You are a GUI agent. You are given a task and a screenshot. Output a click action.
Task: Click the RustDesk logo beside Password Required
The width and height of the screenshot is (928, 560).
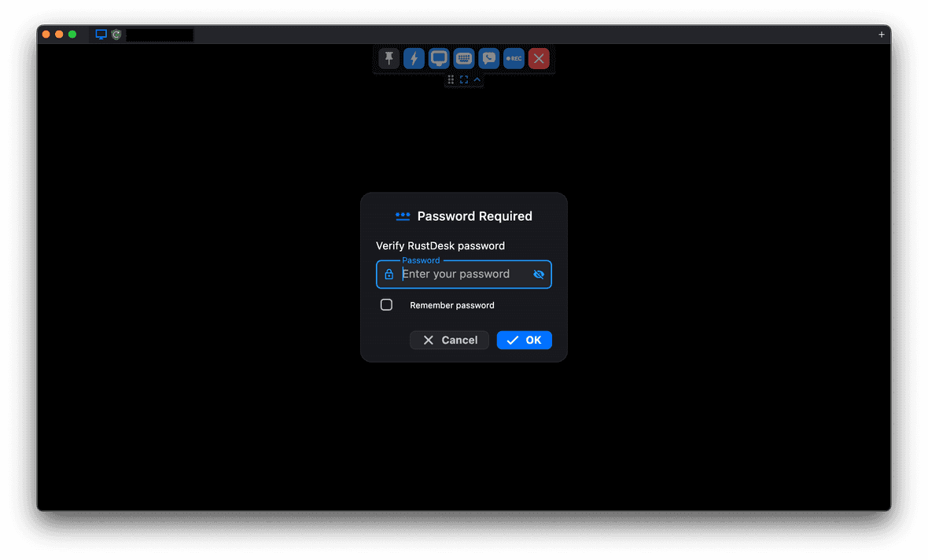point(402,216)
